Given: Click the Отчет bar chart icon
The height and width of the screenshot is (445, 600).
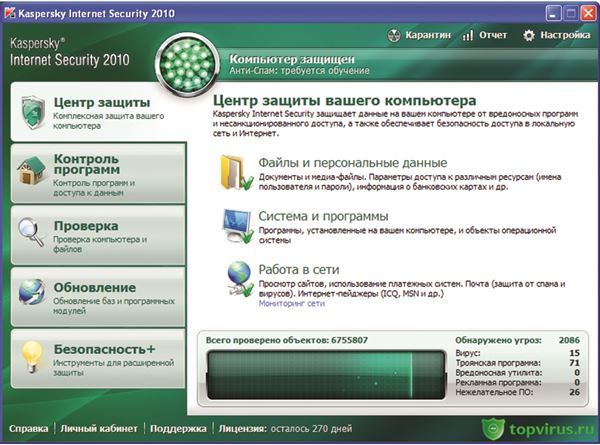Looking at the screenshot, I should (468, 35).
